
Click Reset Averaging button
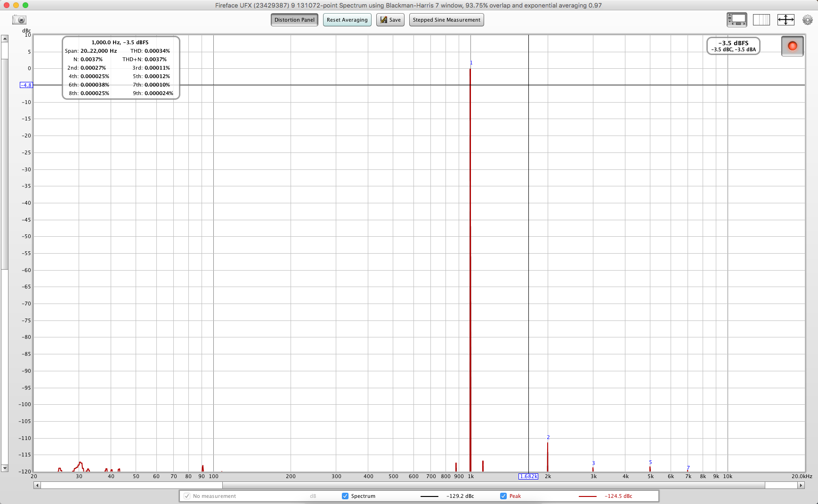point(347,20)
